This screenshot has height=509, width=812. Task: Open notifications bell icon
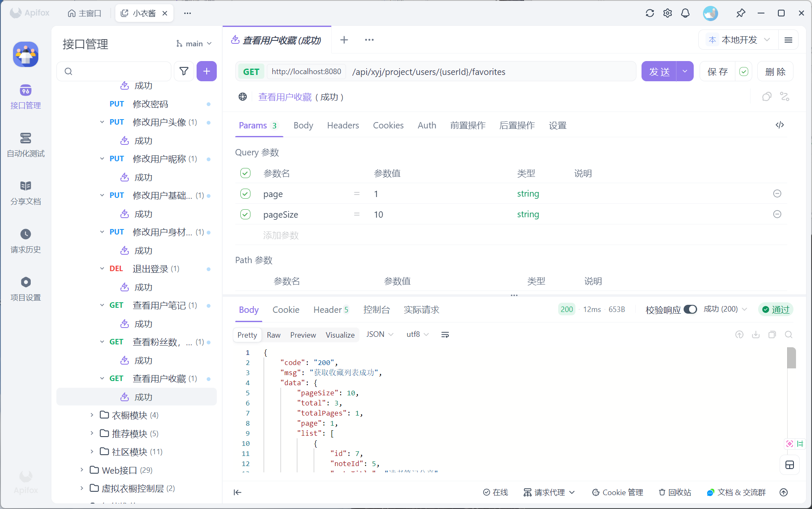point(685,13)
